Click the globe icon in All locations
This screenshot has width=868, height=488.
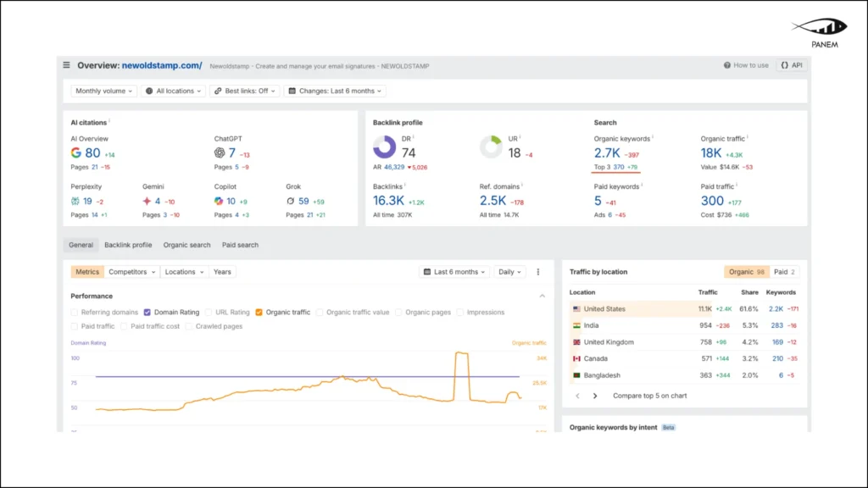[149, 91]
